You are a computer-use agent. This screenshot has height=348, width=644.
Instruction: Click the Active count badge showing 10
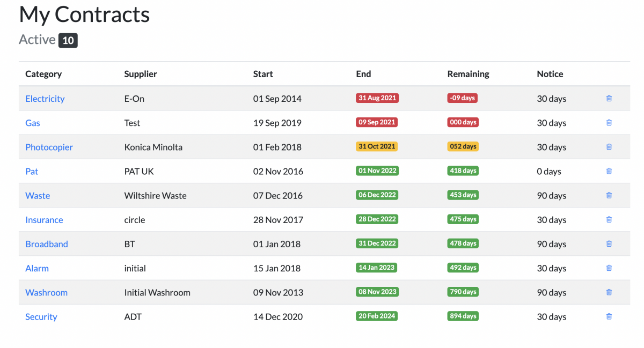pyautogui.click(x=68, y=40)
